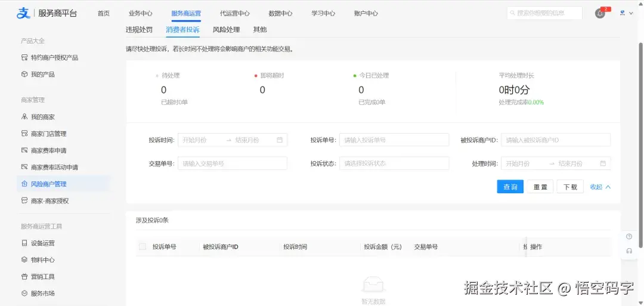Image resolution: width=644 pixels, height=306 pixels.
Task: Click the 风险商户管理 house icon
Action: [x=24, y=184]
